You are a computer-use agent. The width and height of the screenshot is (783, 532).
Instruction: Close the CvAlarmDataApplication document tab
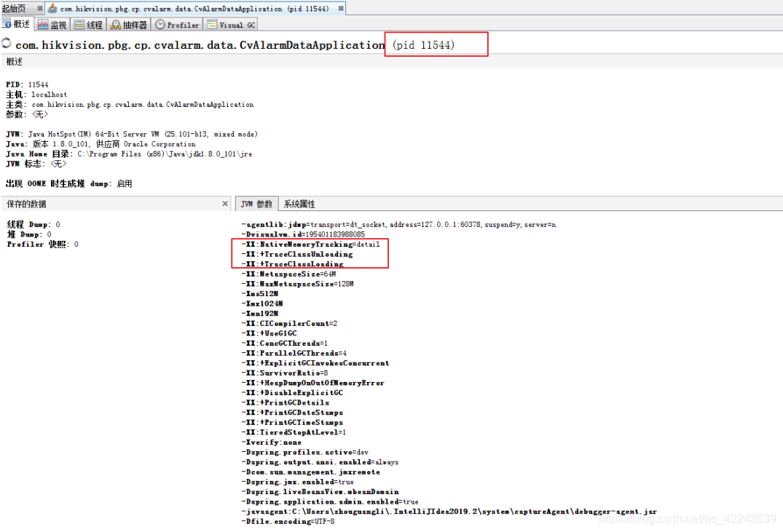tap(341, 9)
